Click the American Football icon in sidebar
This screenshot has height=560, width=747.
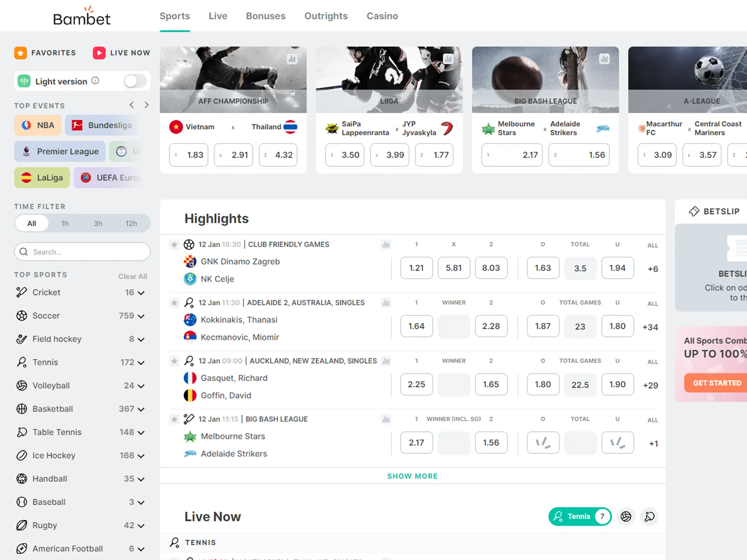click(x=22, y=549)
